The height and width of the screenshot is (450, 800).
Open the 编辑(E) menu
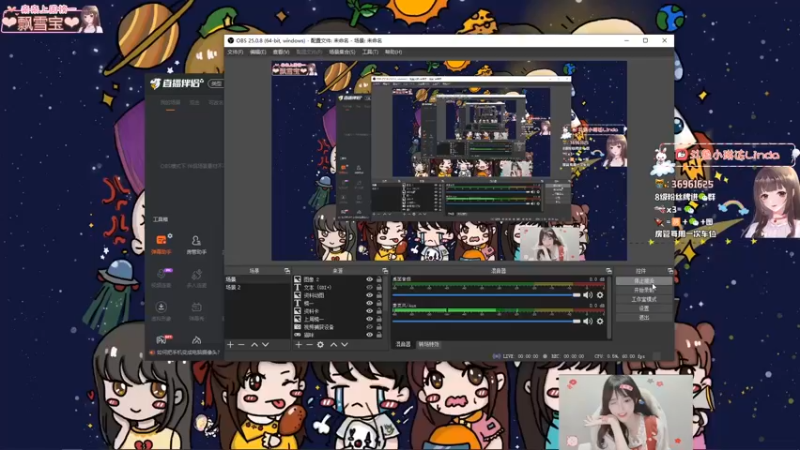point(258,52)
